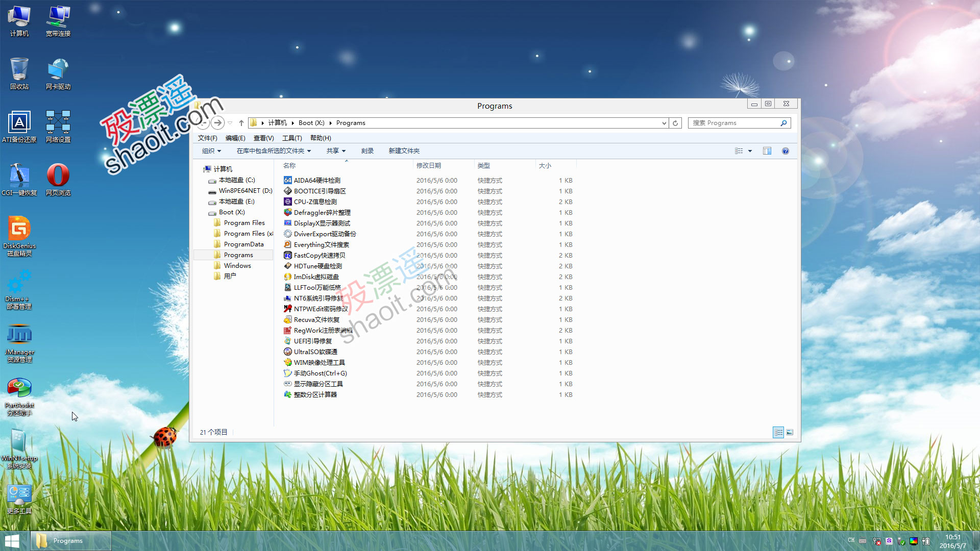Viewport: 980px width, 551px height.
Task: Open the 共享 dropdown
Action: [336, 151]
